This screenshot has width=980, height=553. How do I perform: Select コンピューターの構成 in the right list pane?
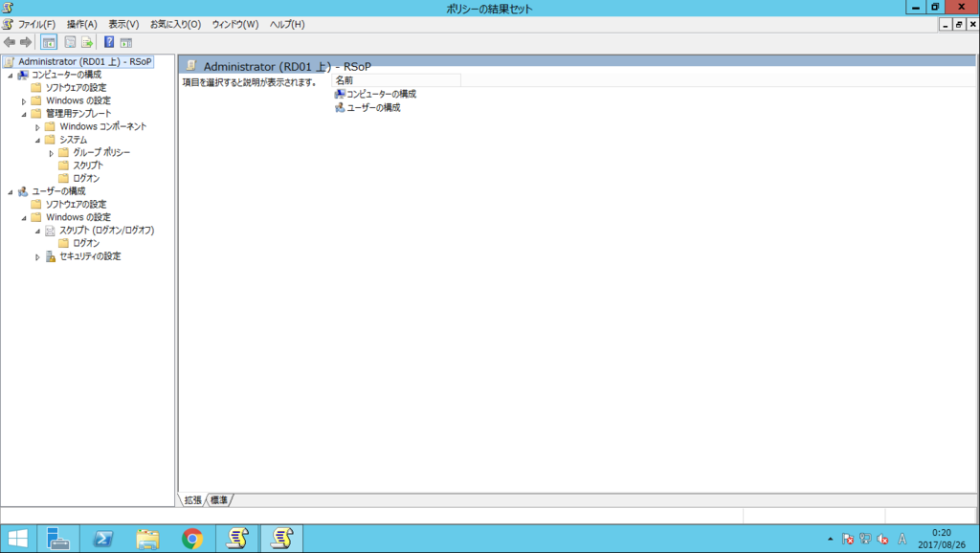pyautogui.click(x=381, y=94)
